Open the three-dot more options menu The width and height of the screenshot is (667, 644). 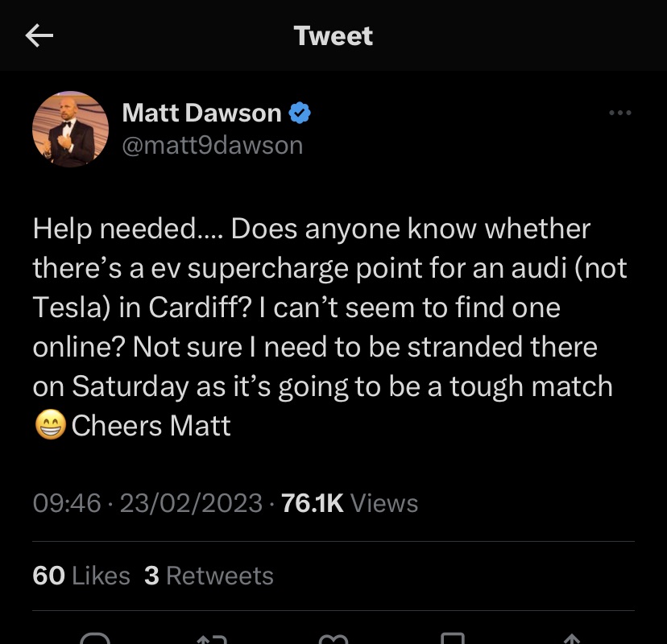click(x=619, y=114)
